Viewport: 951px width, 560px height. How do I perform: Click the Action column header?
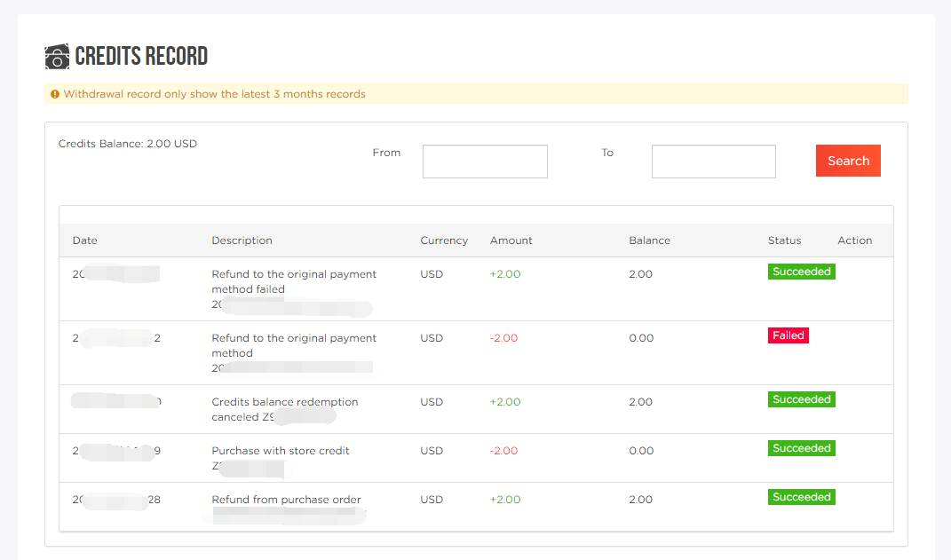854,241
